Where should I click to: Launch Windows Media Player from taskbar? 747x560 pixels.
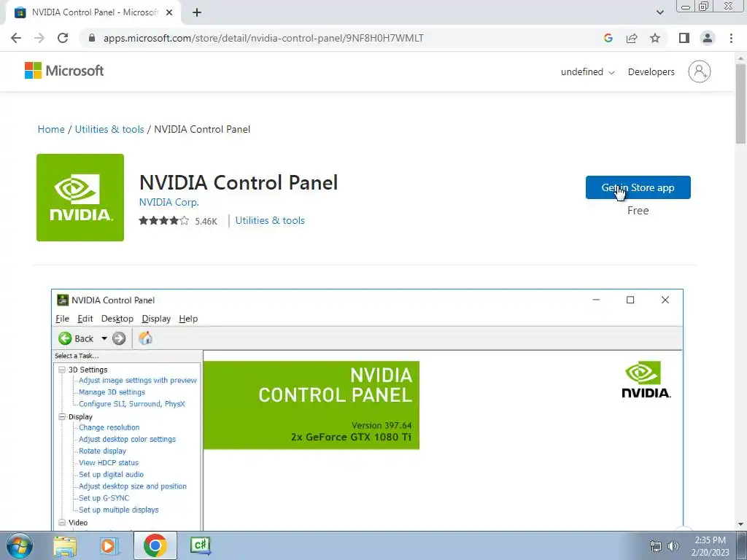[109, 545]
